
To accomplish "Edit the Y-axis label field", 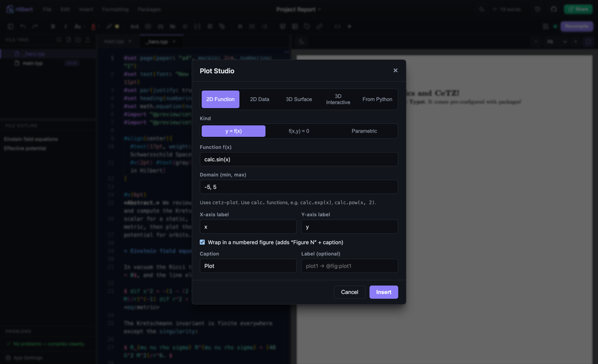I will (x=350, y=227).
